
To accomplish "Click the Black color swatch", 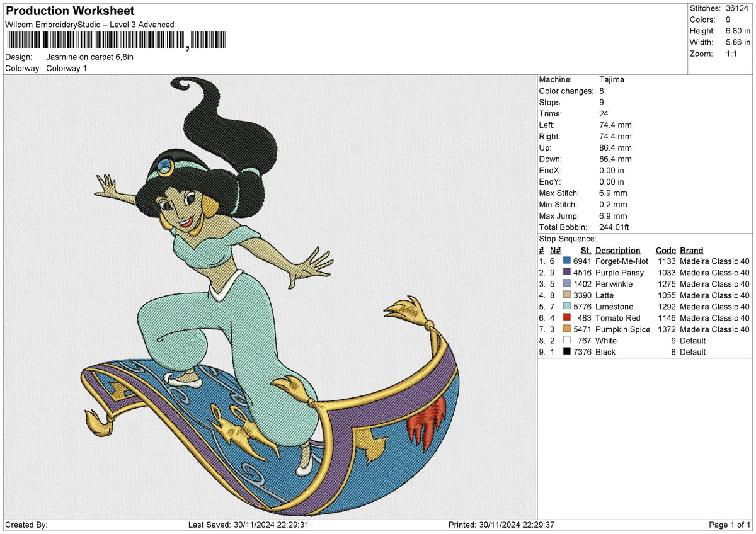I will point(566,351).
